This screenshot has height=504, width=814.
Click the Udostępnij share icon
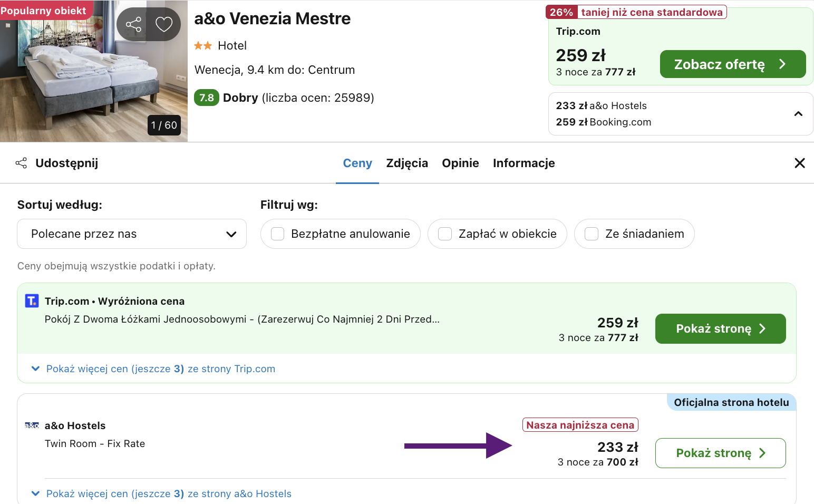[x=21, y=163]
